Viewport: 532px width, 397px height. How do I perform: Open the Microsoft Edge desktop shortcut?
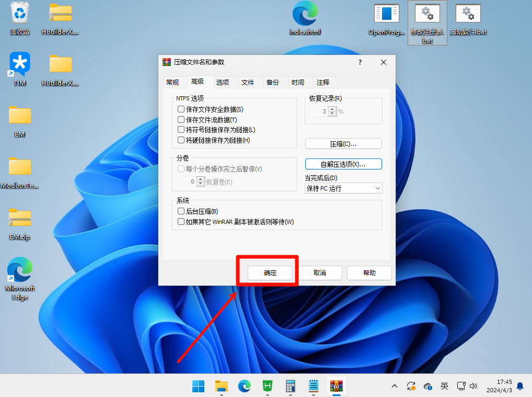pyautogui.click(x=20, y=278)
